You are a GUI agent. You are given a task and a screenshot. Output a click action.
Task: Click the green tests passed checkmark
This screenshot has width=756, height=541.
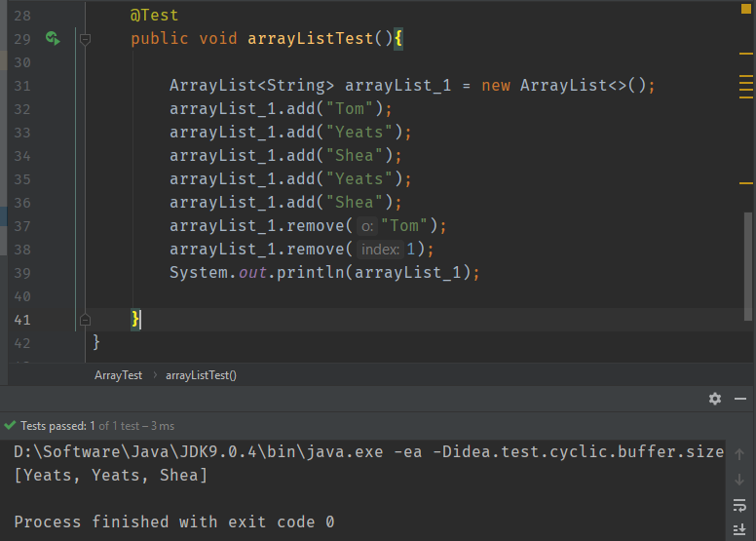tap(10, 425)
